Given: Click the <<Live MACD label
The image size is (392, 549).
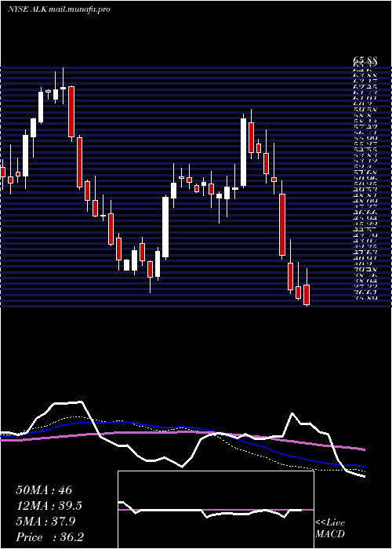Looking at the screenshot, I should pos(330,528).
